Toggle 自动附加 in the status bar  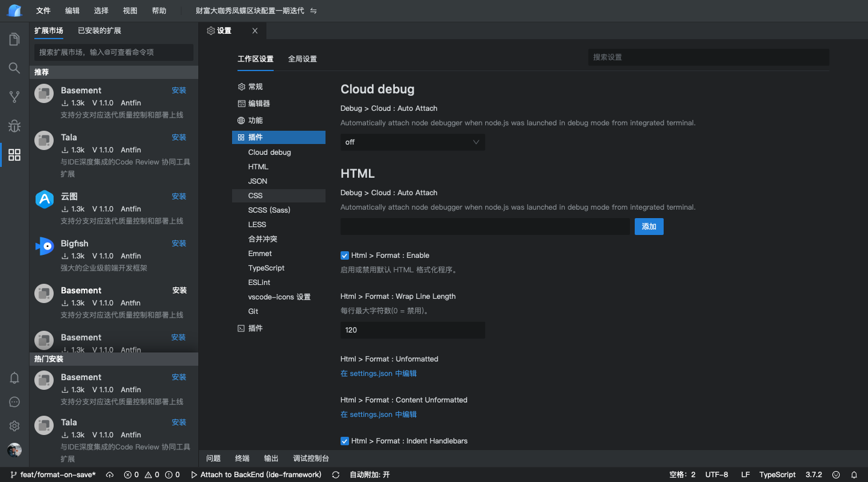(370, 475)
